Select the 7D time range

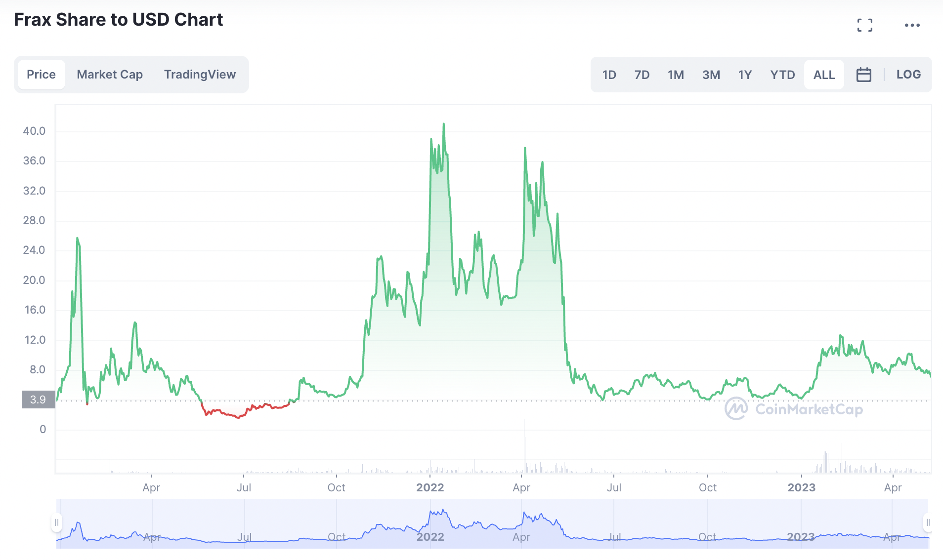pos(642,75)
